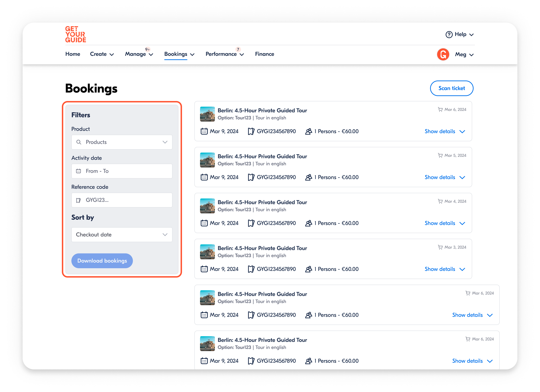Open the Performance menu

[224, 54]
